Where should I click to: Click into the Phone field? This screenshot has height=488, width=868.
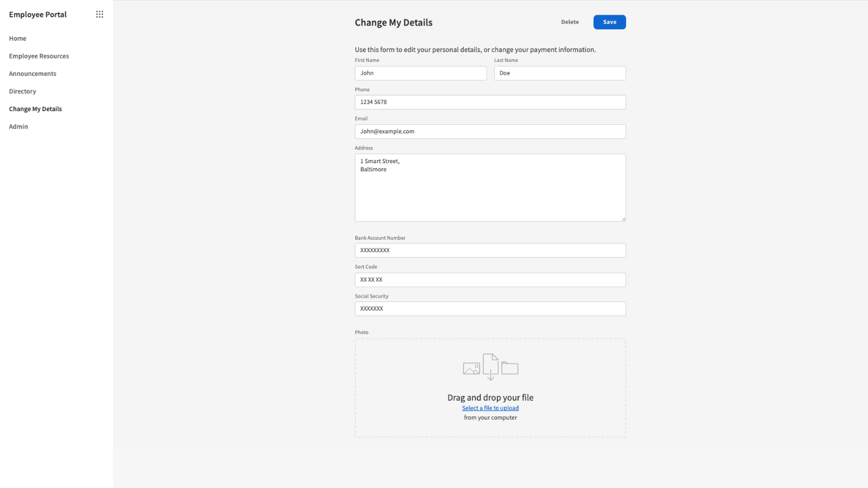click(490, 102)
